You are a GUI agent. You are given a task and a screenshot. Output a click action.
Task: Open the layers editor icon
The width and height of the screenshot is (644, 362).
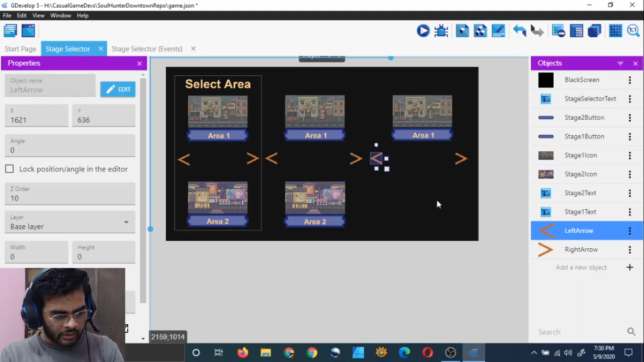[x=594, y=31]
